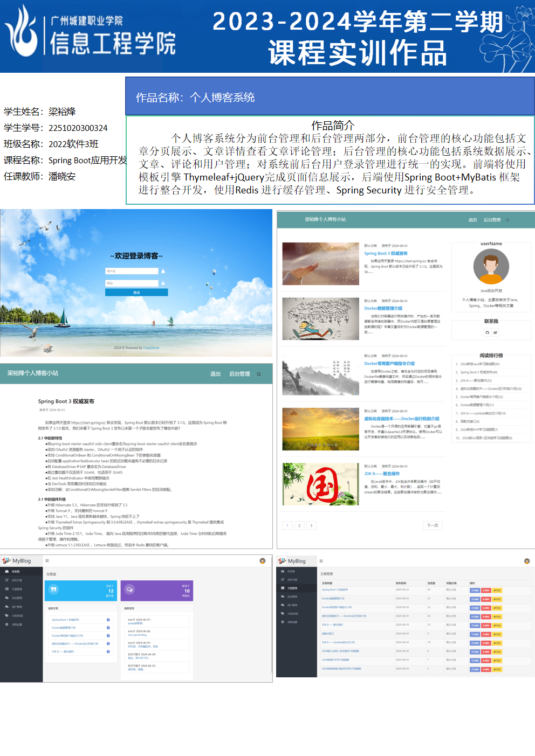Collapse sidebar with the dashboard hamburger icon
The width and height of the screenshot is (535, 756).
(47, 561)
